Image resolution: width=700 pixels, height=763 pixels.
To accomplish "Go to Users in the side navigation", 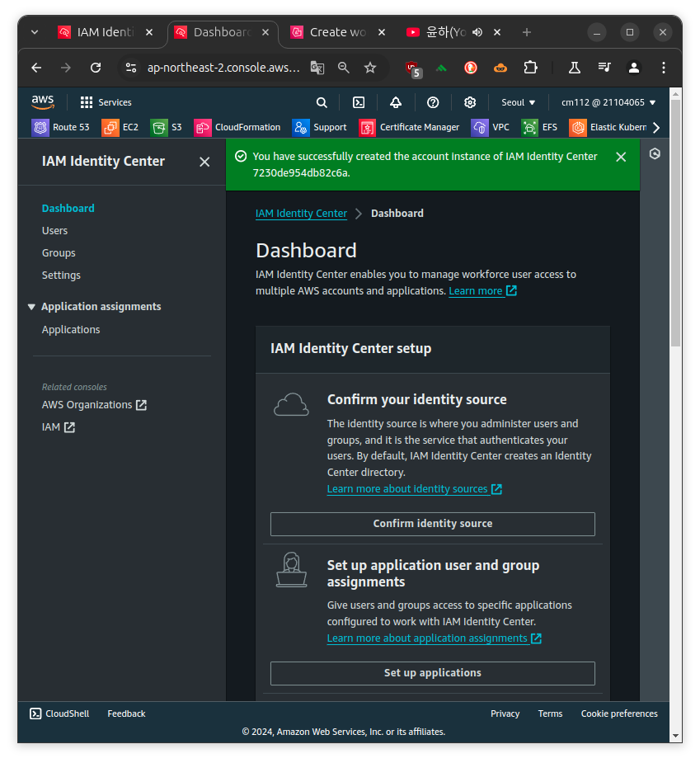I will pos(54,231).
